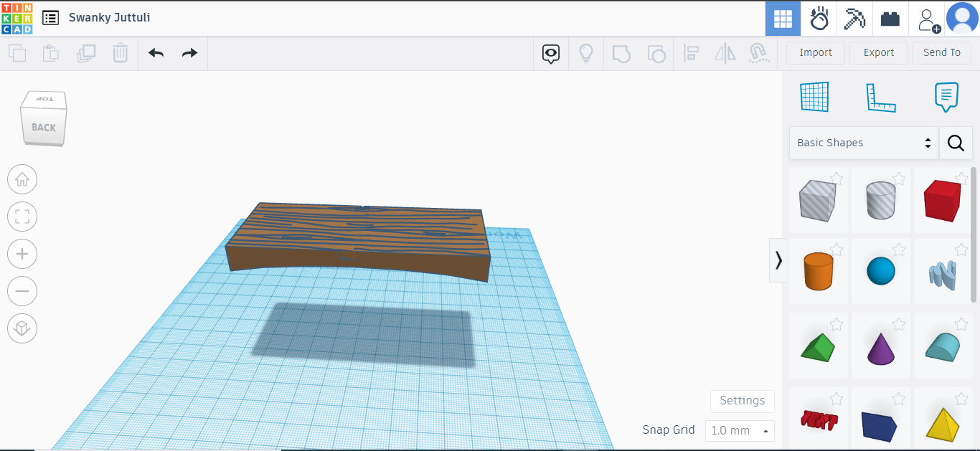Collapse the shapes panel with the chevron
980x451 pixels.
(778, 260)
